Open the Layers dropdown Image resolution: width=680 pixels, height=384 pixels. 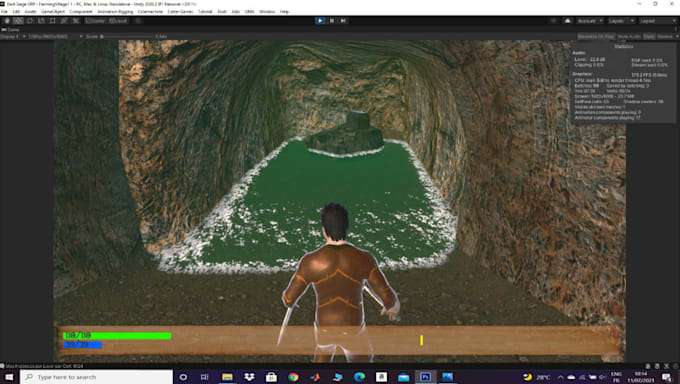[621, 21]
